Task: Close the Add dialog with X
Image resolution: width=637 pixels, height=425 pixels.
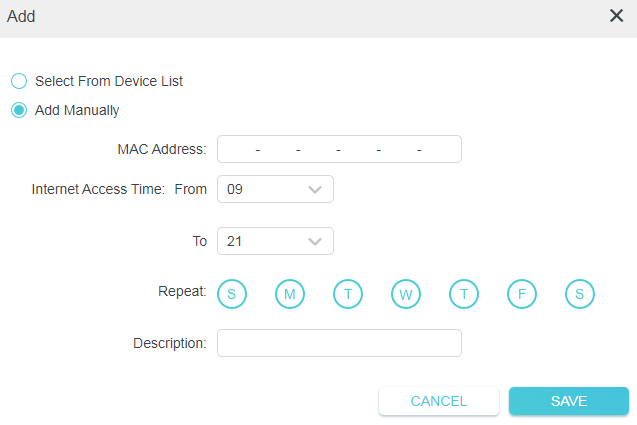Action: 616,16
